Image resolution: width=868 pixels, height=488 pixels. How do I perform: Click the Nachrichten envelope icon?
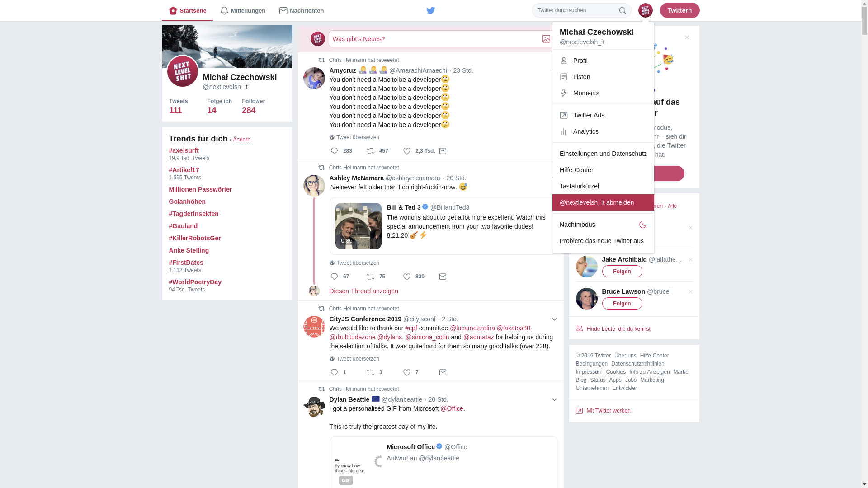[283, 10]
